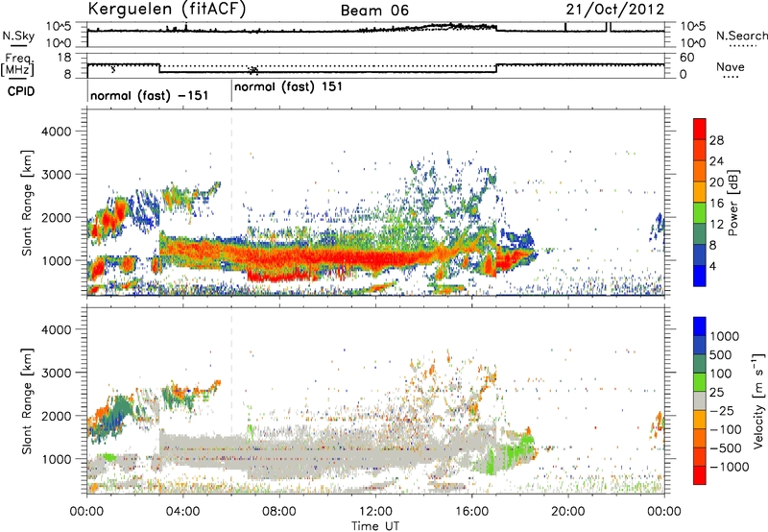The height and width of the screenshot is (532, 768).
Task: Click the "-25" label on velocity colorbar
Action: point(720,411)
